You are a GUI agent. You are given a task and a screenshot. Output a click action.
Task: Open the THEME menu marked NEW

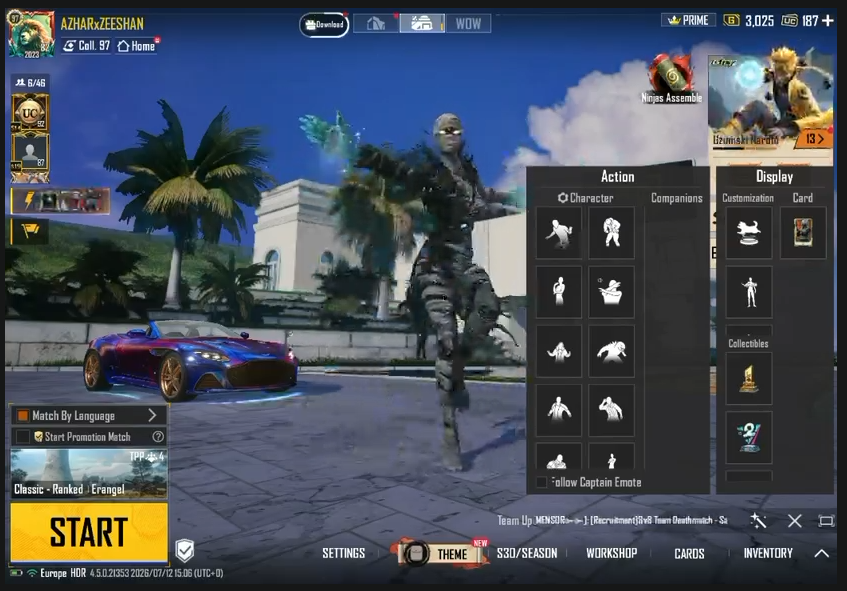click(x=443, y=553)
